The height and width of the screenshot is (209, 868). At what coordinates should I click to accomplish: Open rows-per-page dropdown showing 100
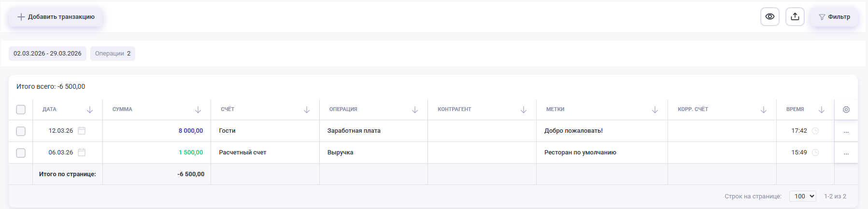click(802, 196)
